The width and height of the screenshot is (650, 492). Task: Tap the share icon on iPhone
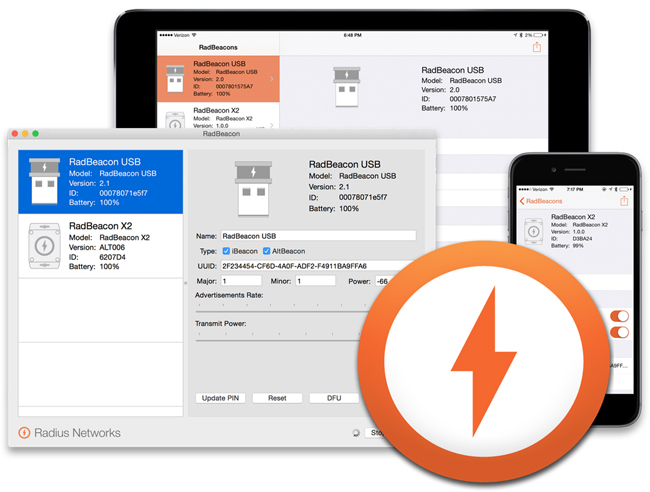coord(624,201)
